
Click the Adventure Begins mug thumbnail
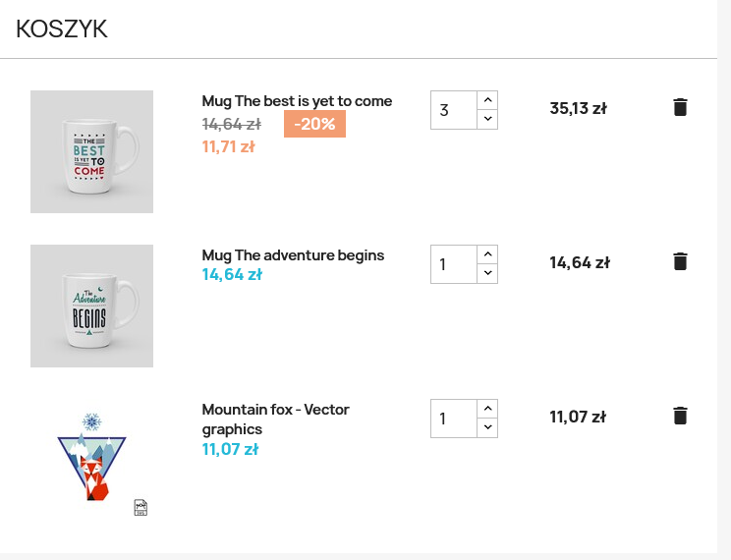[91, 306]
